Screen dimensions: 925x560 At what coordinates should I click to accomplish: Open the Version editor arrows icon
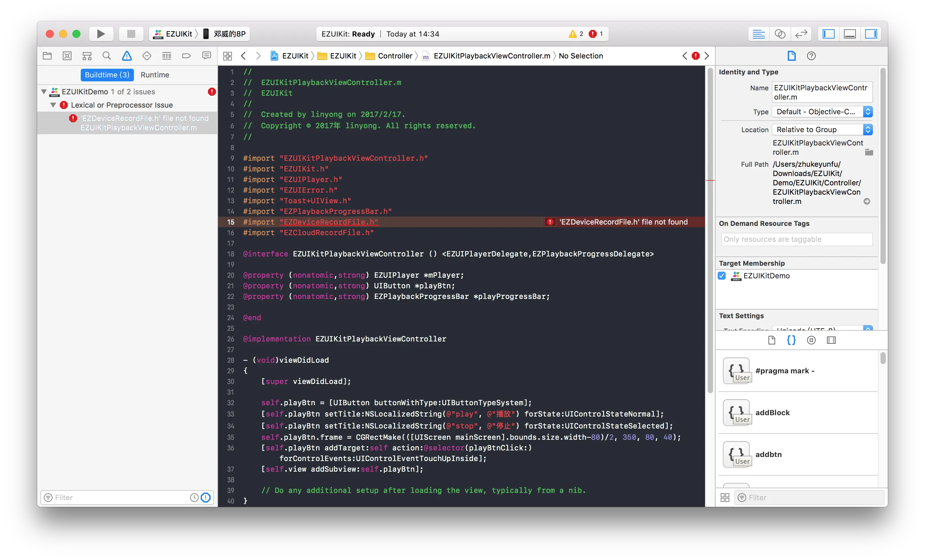(x=801, y=34)
